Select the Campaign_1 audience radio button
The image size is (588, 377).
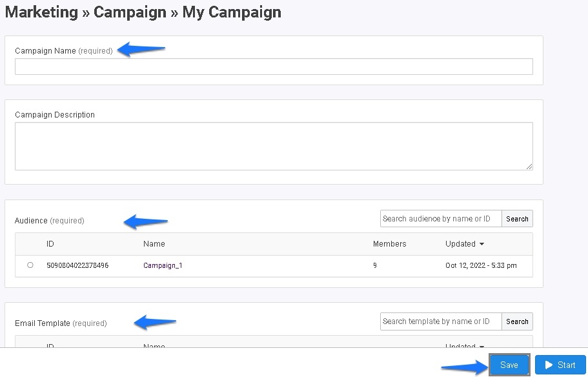pyautogui.click(x=30, y=265)
